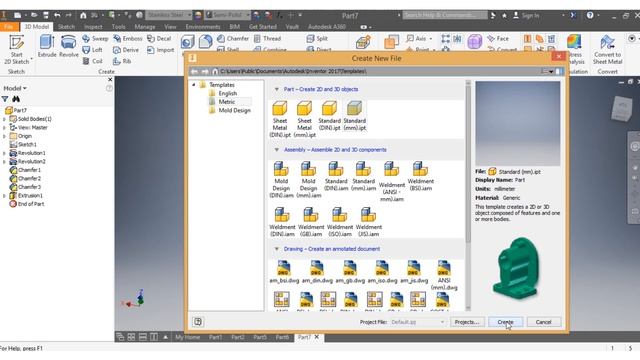Choose Sheet Metal (mm).ipt template

(304, 119)
